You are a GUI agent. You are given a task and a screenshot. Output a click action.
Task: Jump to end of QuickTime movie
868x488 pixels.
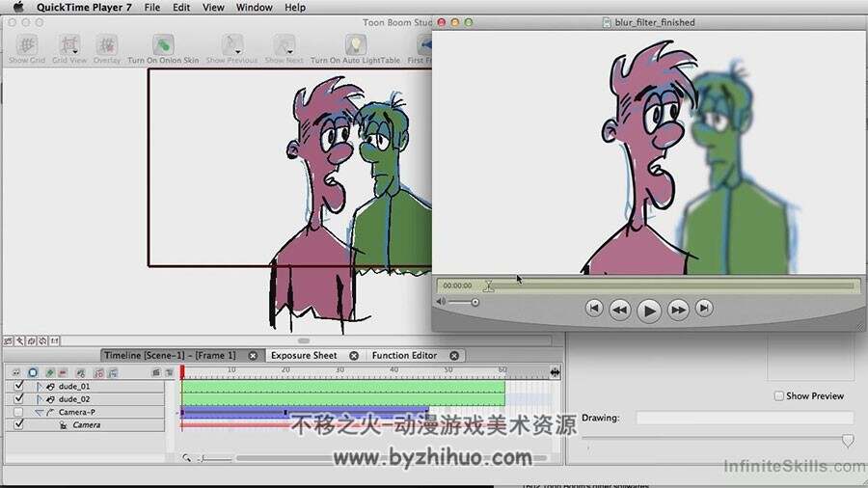(704, 309)
